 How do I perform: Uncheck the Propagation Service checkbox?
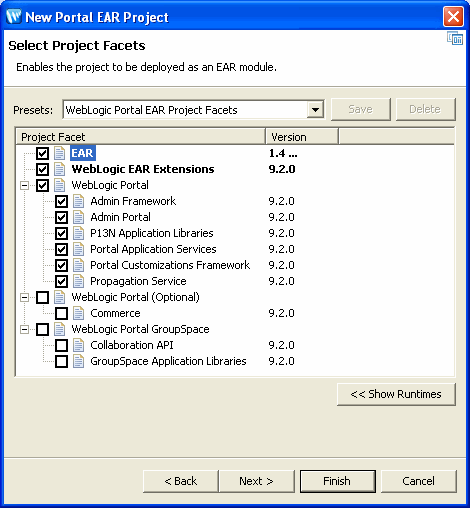(x=61, y=281)
